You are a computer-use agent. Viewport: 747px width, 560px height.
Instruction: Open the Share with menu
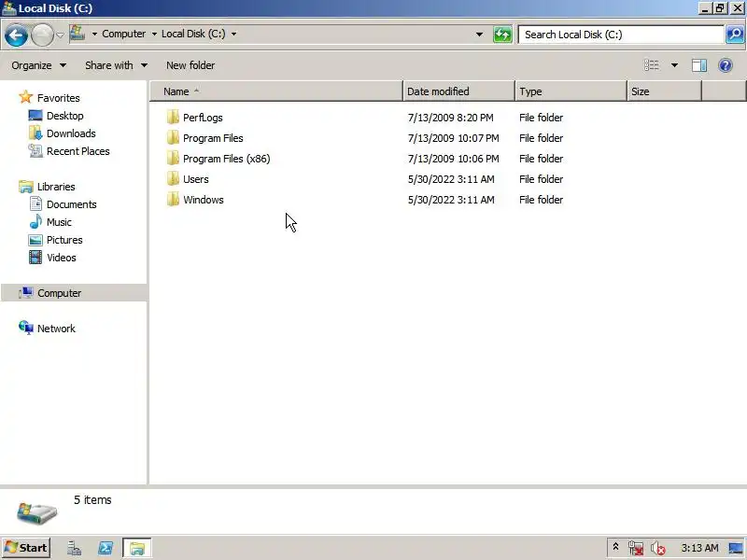click(x=116, y=65)
